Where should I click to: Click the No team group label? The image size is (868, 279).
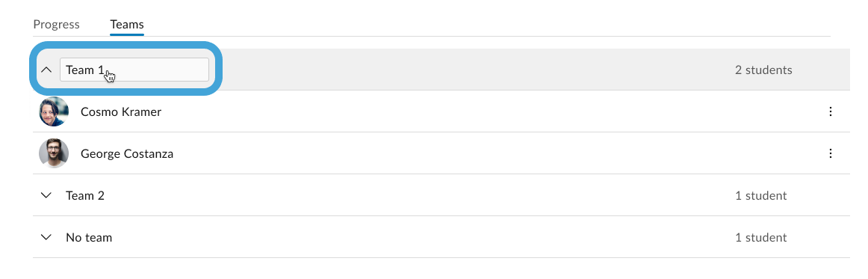tap(89, 237)
